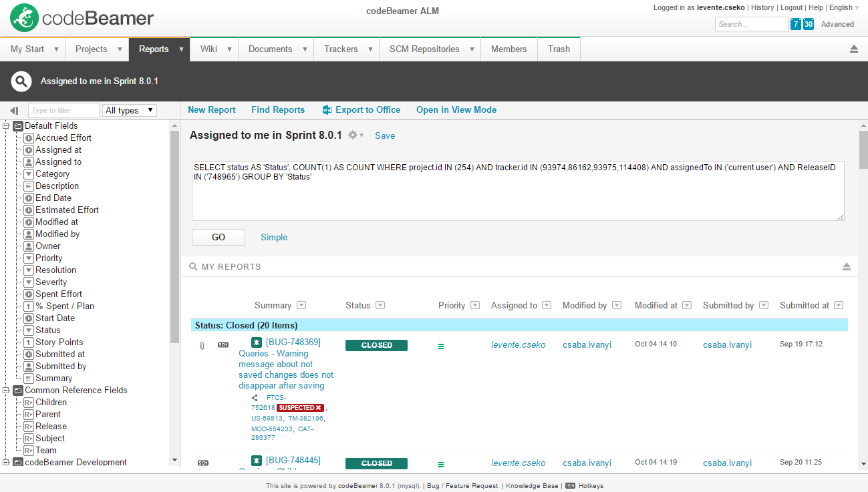Click the Description field icon

(29, 186)
